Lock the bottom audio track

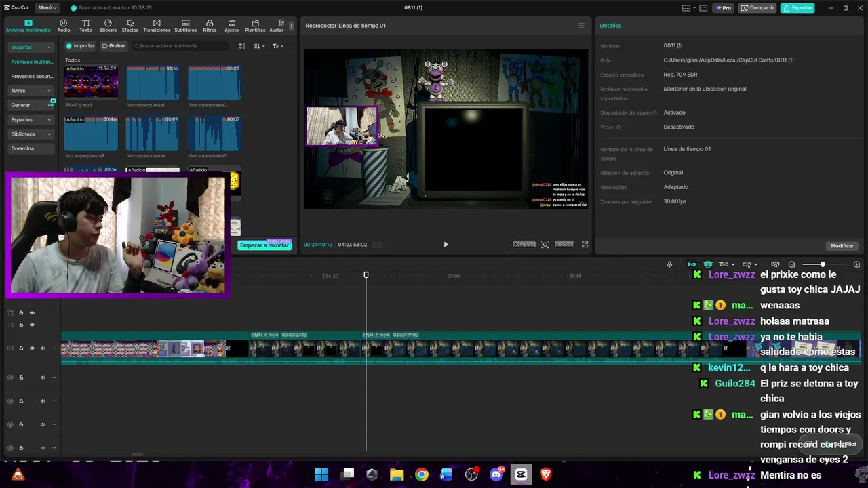(x=21, y=448)
